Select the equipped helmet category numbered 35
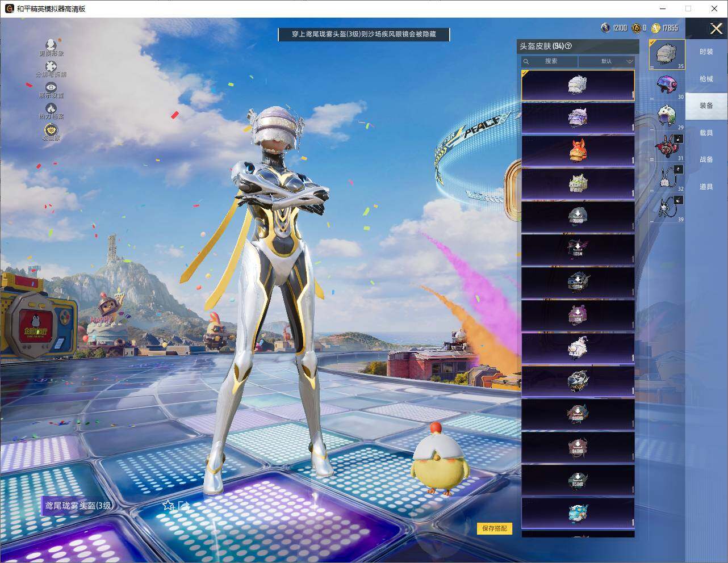This screenshot has width=728, height=563. click(x=667, y=54)
